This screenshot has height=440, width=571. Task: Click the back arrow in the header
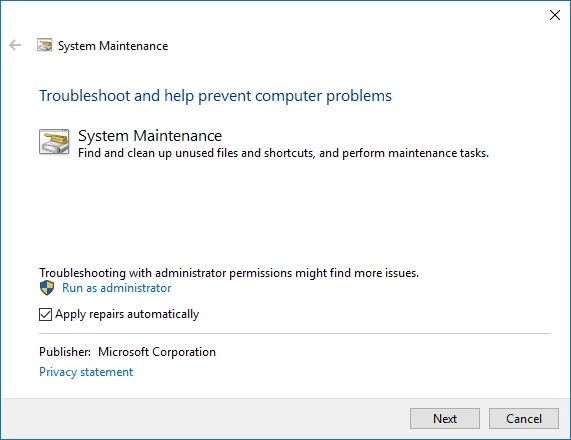coord(15,45)
